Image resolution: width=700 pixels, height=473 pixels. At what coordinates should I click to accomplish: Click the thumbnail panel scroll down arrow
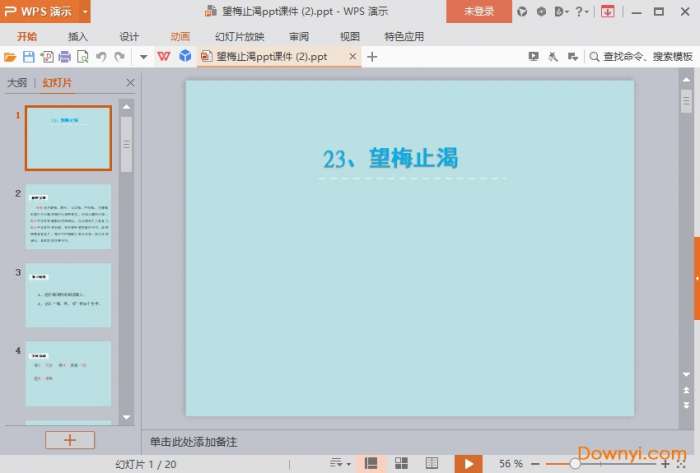point(126,418)
